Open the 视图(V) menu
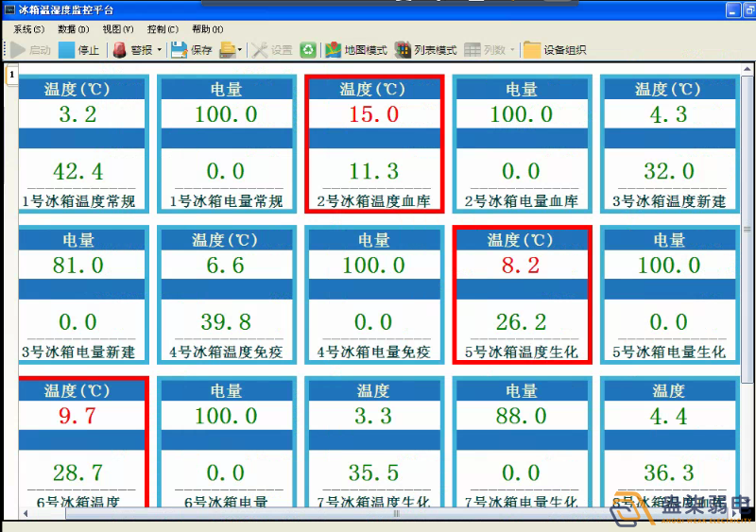Screen dimensions: 756x532 pos(117,29)
